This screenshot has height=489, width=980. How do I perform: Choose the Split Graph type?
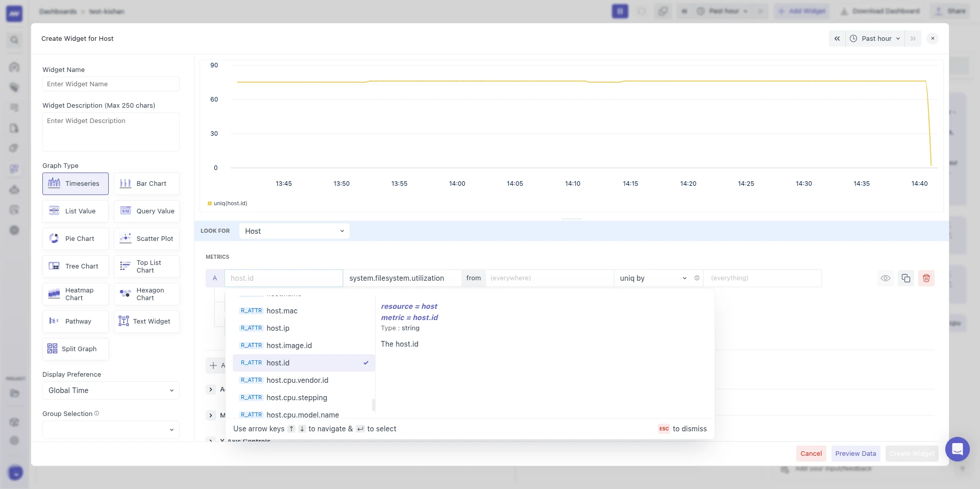(x=76, y=349)
